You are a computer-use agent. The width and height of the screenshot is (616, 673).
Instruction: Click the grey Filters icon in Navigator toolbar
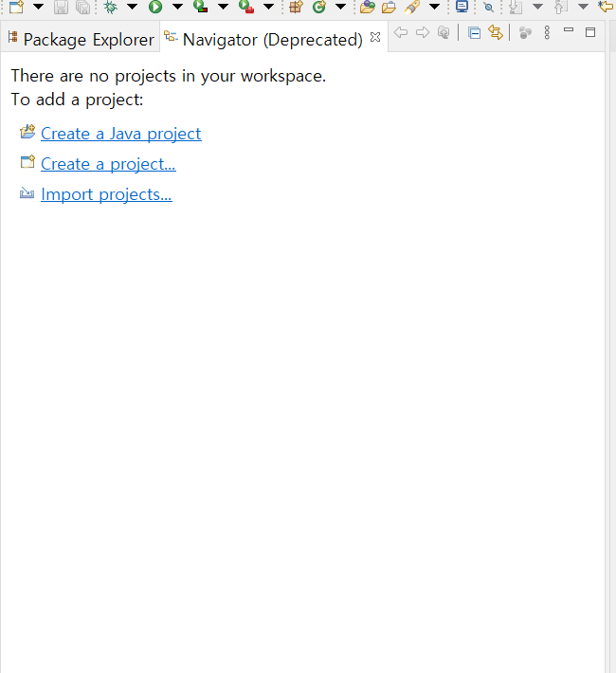point(525,33)
